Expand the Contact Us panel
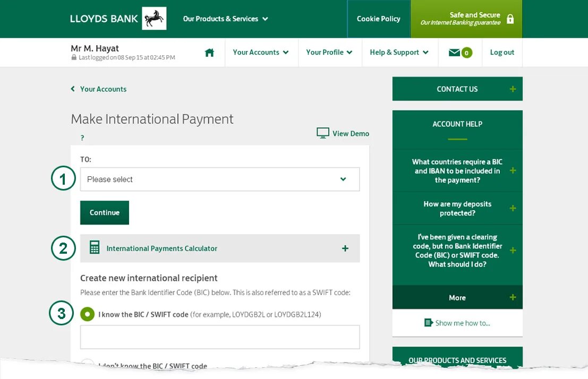588x379 pixels. (457, 89)
